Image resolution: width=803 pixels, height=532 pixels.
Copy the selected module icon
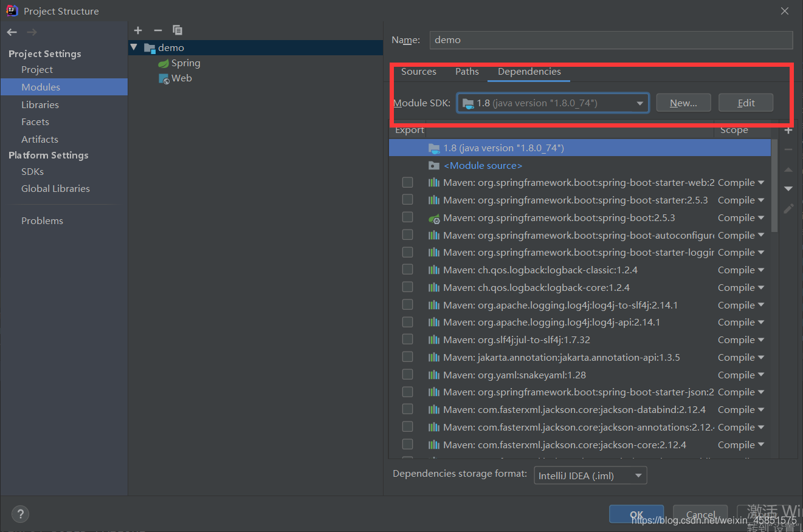[x=177, y=30]
